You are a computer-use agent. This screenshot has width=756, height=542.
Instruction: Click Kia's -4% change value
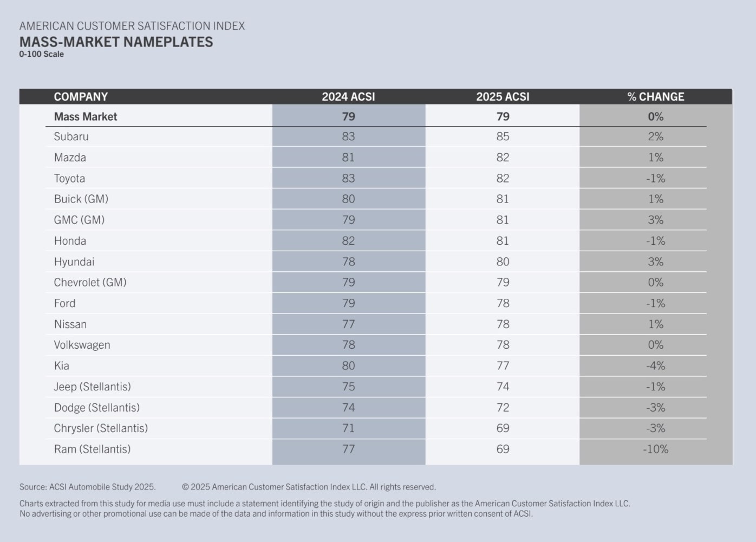pos(655,366)
